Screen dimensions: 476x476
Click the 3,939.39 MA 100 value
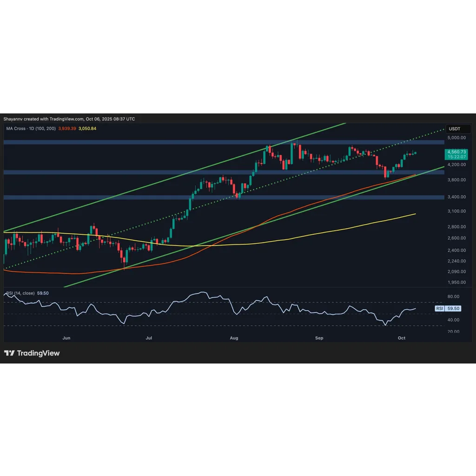67,128
